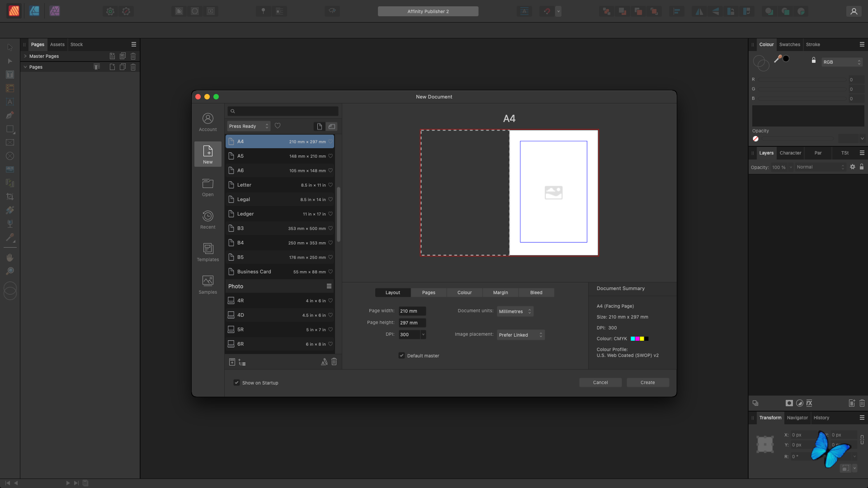Switch to the Pages tab in dialog
Image resolution: width=868 pixels, height=488 pixels.
coord(429,292)
